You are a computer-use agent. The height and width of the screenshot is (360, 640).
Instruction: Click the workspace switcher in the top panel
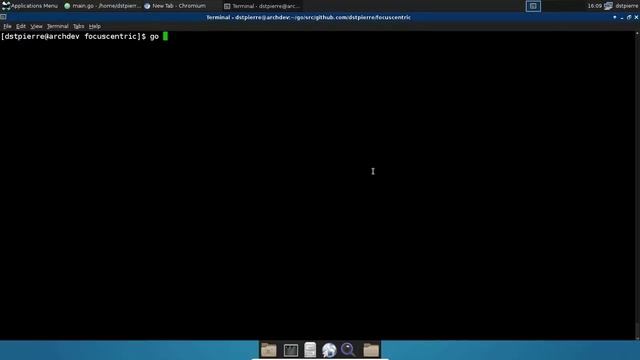[x=533, y=6]
